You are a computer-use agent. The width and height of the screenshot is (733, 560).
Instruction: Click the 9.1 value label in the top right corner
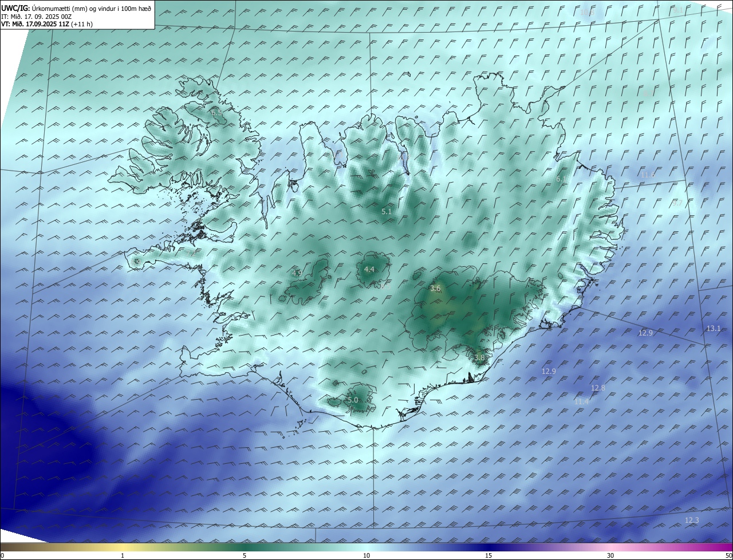[x=677, y=10]
